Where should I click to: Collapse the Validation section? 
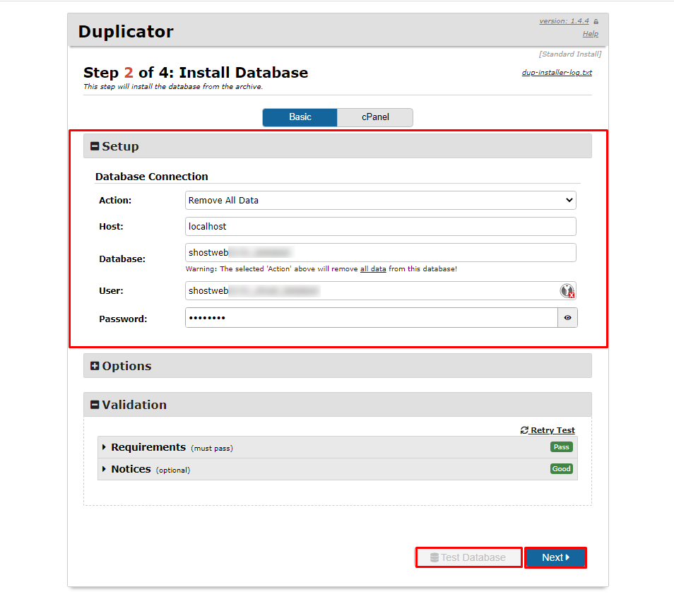pos(95,404)
